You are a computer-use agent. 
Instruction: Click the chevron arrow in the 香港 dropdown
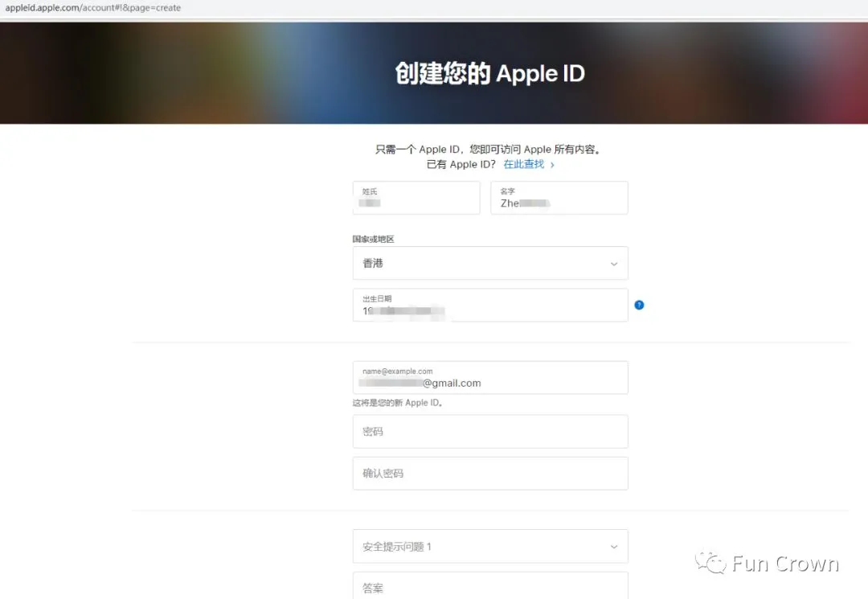point(614,264)
